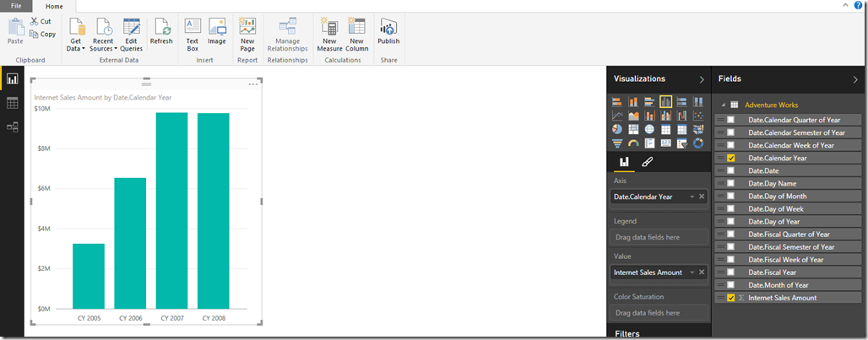Choose the scatter chart visualization

(x=698, y=116)
